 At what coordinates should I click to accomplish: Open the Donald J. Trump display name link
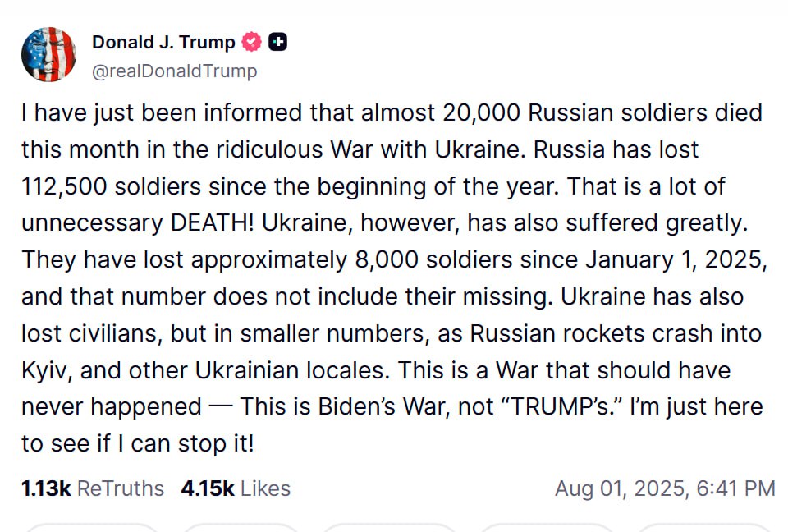coord(163,42)
